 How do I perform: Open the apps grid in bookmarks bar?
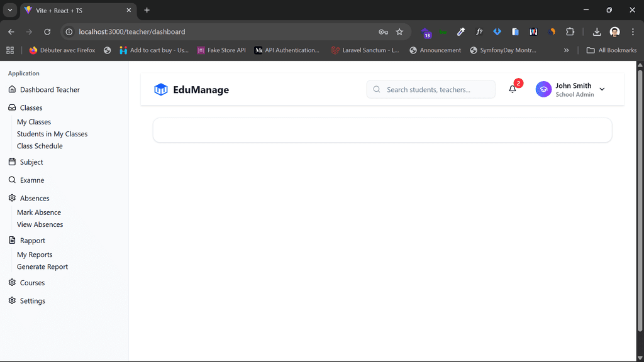pos(10,50)
